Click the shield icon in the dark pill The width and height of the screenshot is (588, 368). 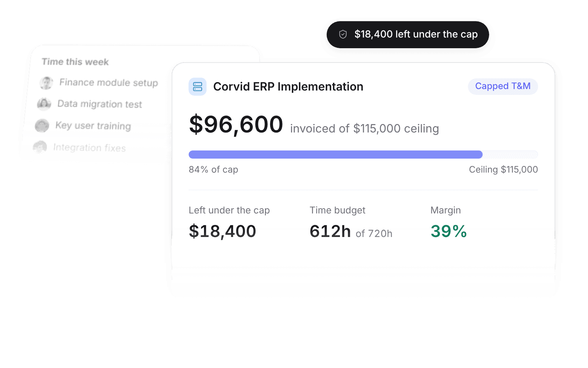click(343, 34)
